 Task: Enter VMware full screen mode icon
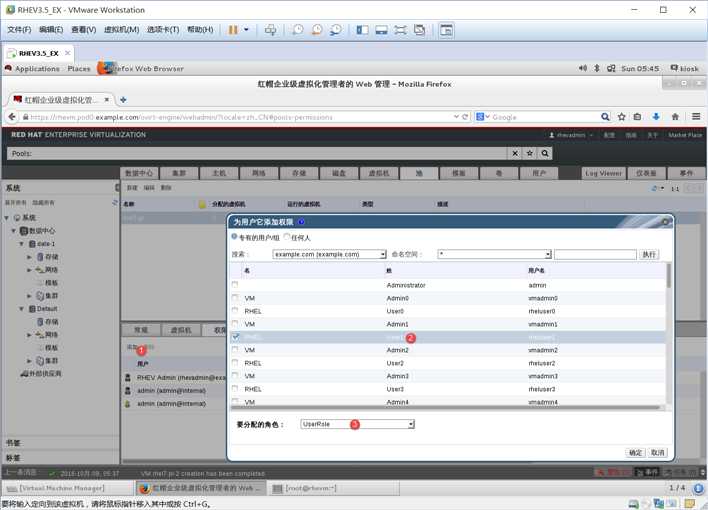[x=401, y=30]
